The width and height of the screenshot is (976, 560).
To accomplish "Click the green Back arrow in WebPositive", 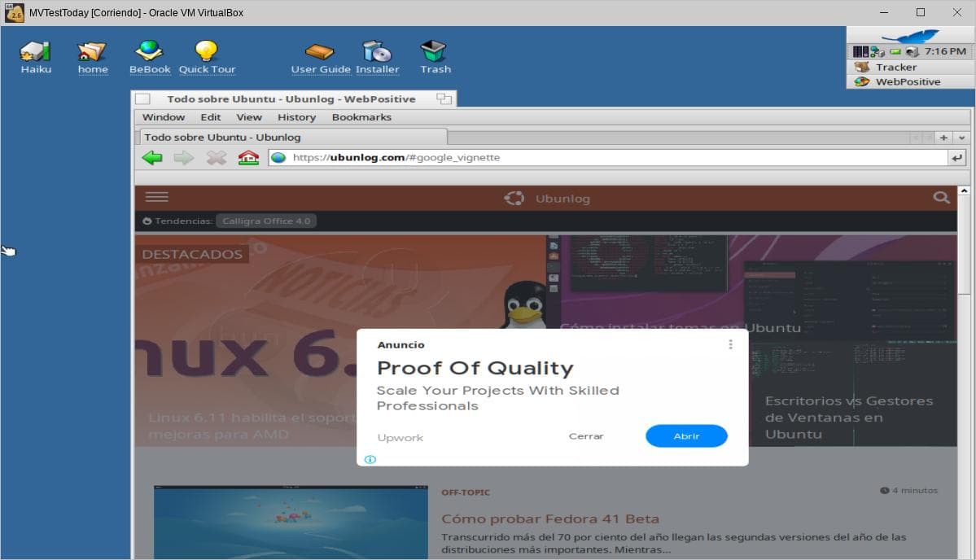I will coord(152,158).
